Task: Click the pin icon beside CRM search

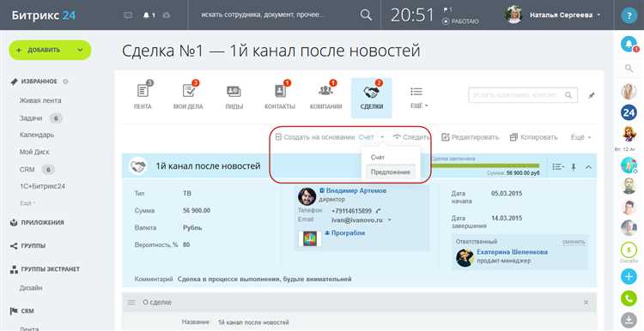Action: click(591, 95)
